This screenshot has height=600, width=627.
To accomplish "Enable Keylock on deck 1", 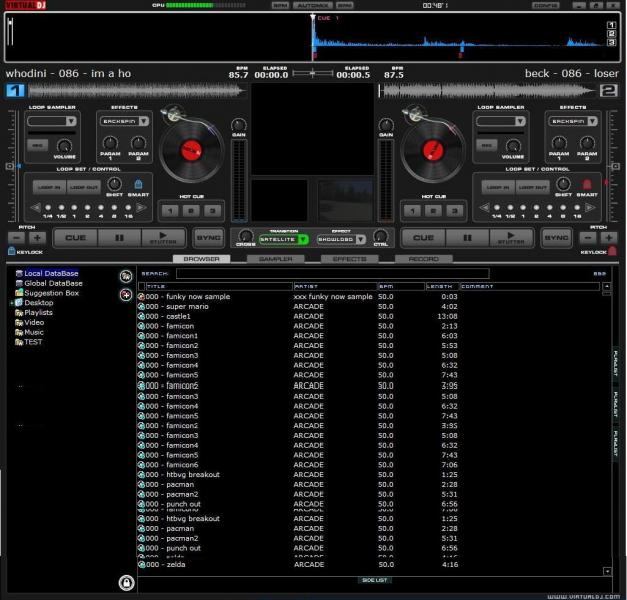I will pos(11,251).
